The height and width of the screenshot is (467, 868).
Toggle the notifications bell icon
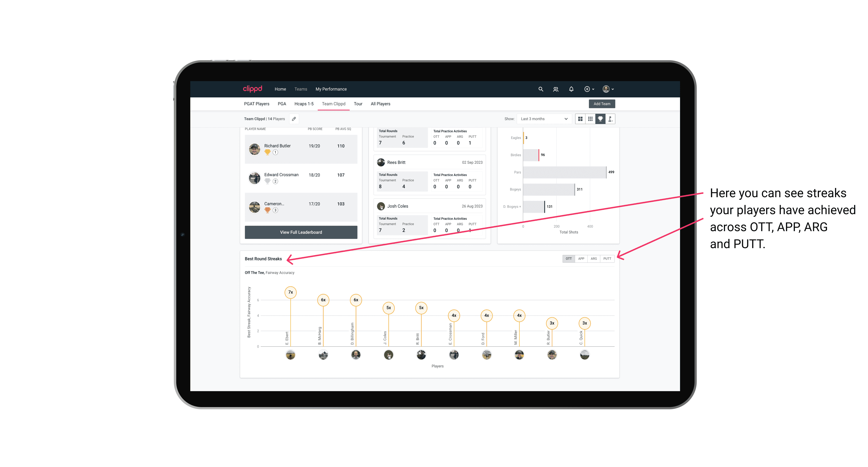[571, 89]
